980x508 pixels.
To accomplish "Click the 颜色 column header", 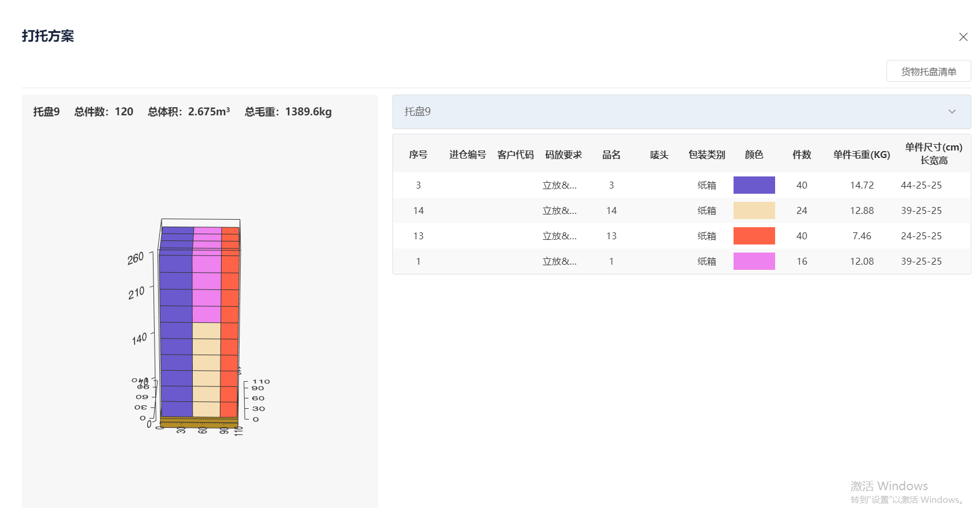I will (754, 155).
